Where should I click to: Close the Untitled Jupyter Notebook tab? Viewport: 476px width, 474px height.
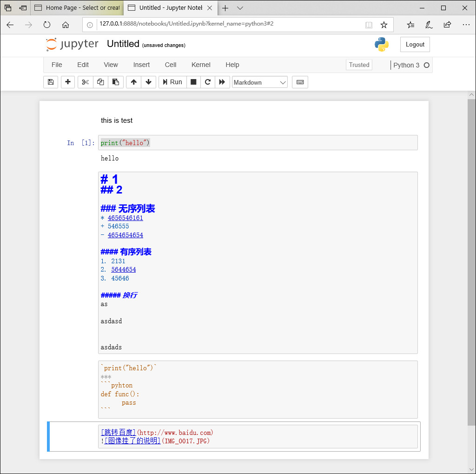coord(210,8)
